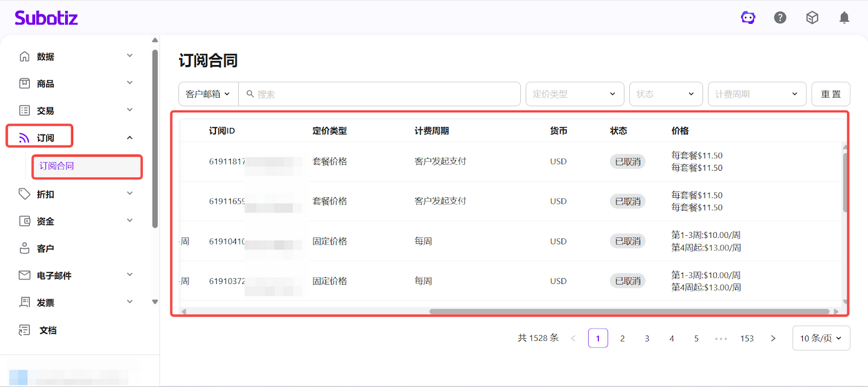Screen dimensions: 868x387
Task: Click the 折扣 tag icon
Action: 24,194
